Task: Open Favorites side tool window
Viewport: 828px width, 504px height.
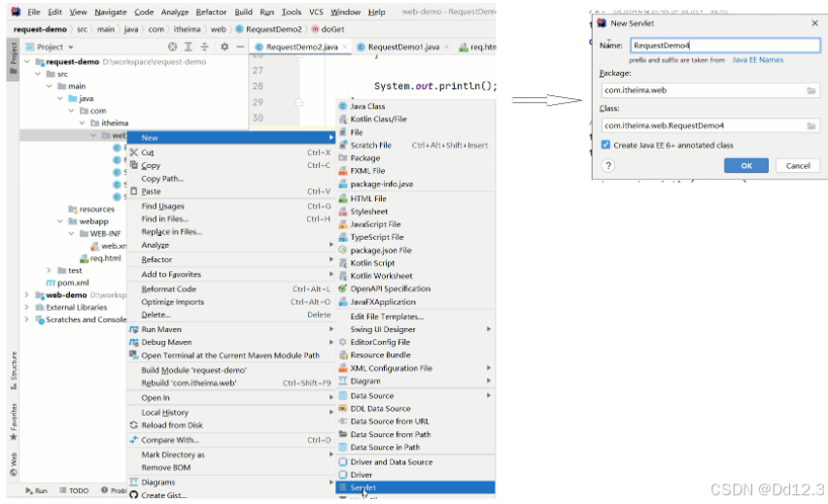Action: pyautogui.click(x=14, y=421)
